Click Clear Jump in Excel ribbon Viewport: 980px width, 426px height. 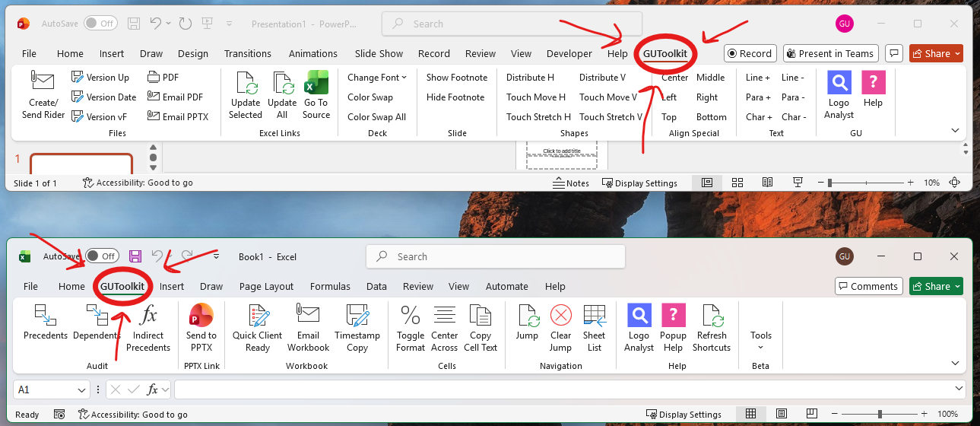560,328
